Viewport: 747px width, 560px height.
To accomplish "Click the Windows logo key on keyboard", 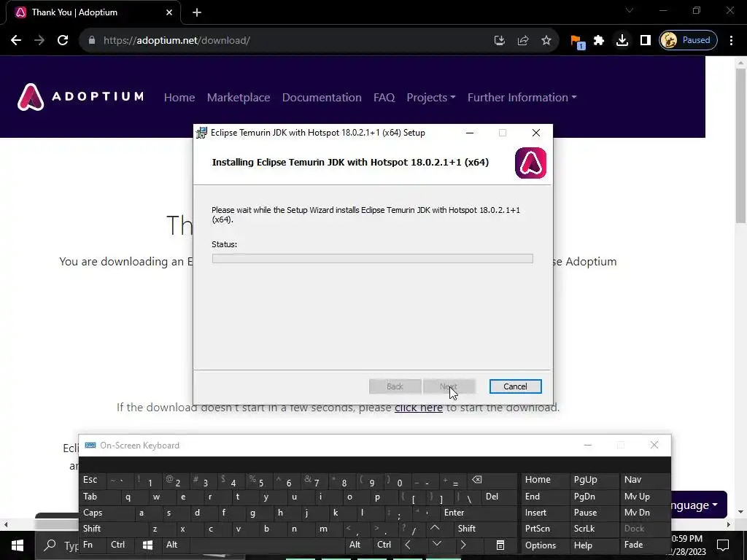I will 148,545.
